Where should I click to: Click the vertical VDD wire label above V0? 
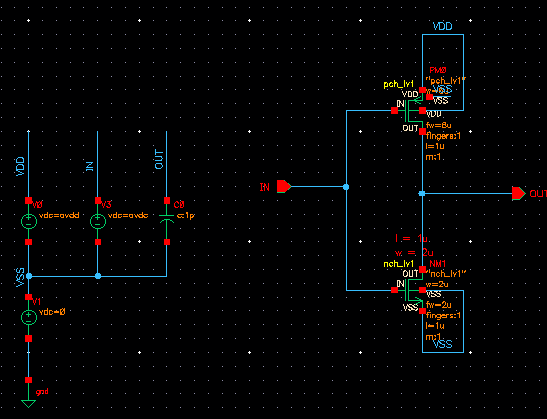pyautogui.click(x=21, y=166)
